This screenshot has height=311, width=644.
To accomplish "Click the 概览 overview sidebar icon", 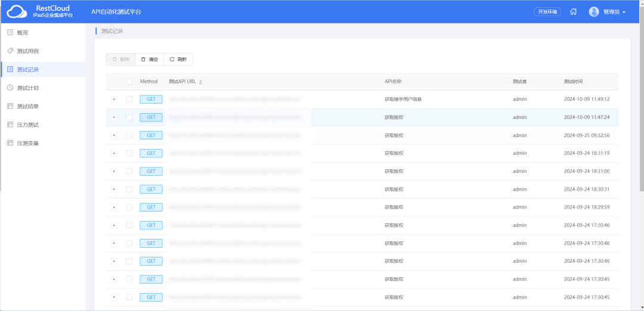I will click(10, 33).
